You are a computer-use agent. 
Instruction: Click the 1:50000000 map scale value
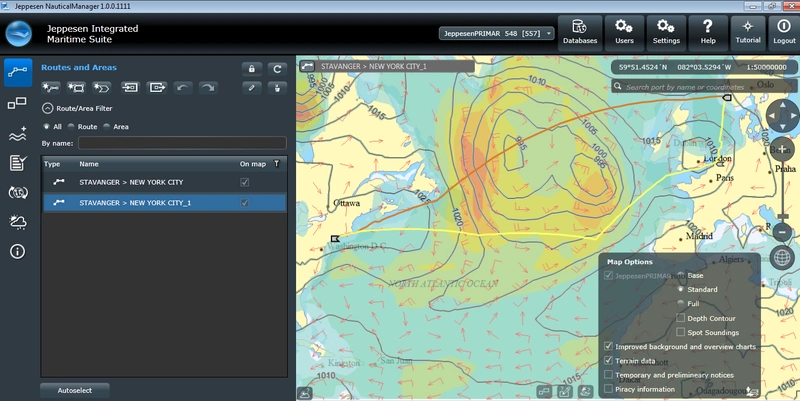(766, 67)
